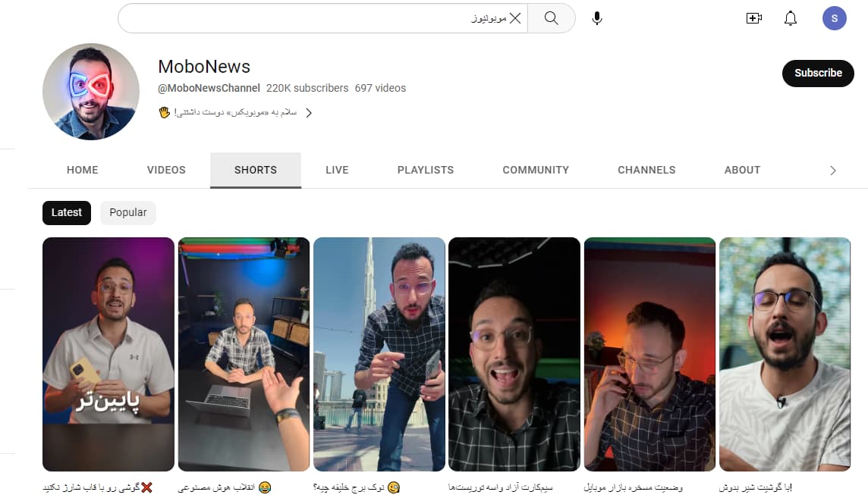The width and height of the screenshot is (868, 495).
Task: Open the short with man holding yellow phone
Action: pos(108,355)
